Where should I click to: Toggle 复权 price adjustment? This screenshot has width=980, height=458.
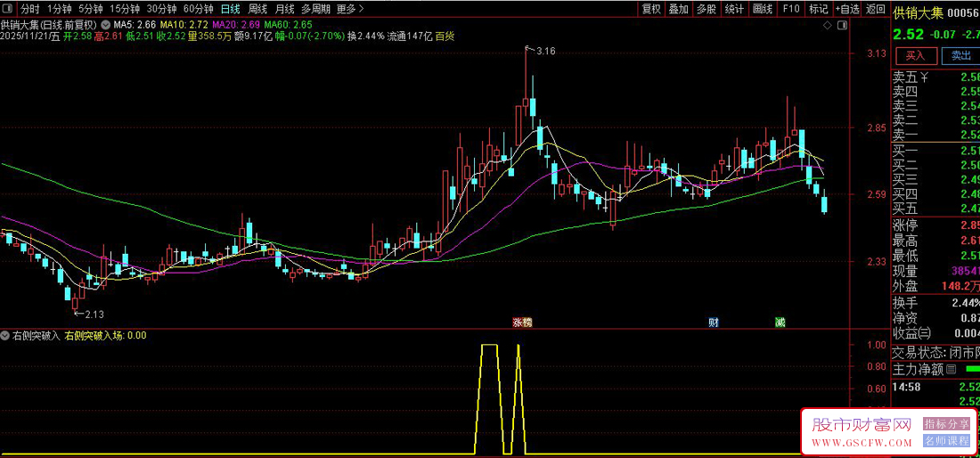click(x=651, y=9)
